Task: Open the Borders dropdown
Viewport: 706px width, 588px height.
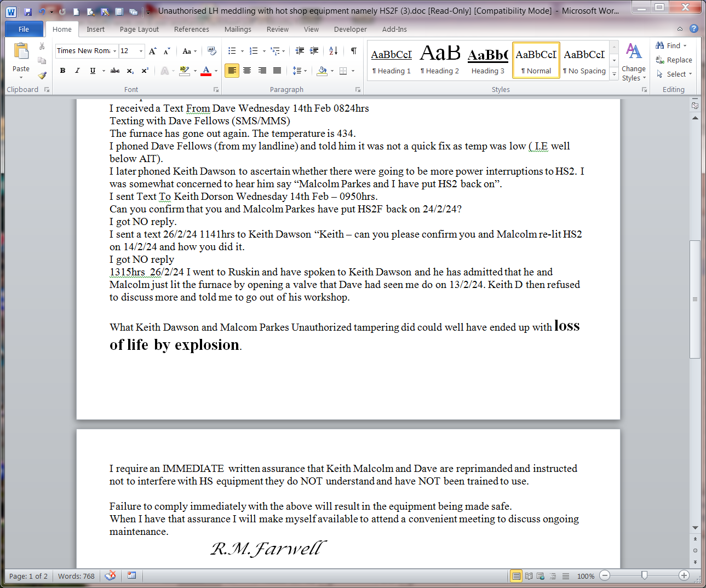Action: 353,71
